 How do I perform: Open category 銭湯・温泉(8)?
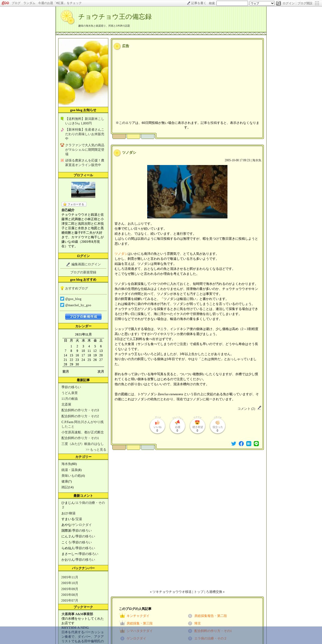point(71,470)
